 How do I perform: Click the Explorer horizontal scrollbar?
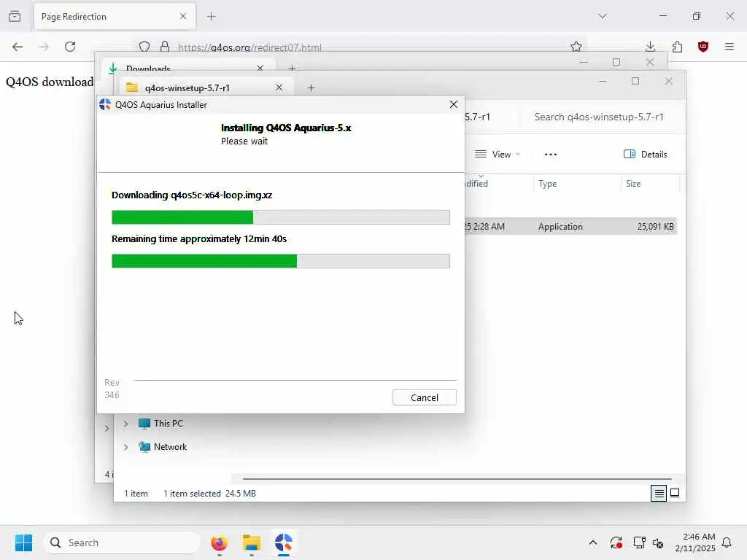(x=457, y=479)
